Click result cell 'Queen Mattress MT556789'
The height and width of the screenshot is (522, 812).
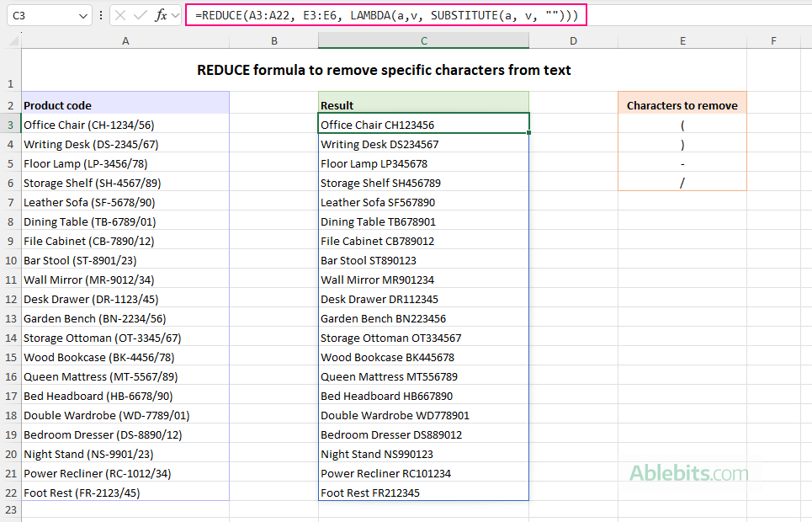coord(423,376)
